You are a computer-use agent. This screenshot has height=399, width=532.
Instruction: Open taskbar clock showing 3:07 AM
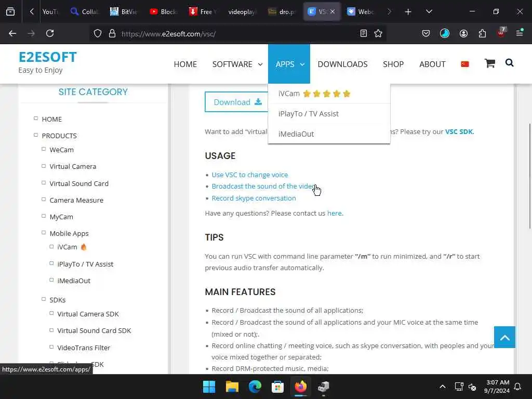pos(497,387)
